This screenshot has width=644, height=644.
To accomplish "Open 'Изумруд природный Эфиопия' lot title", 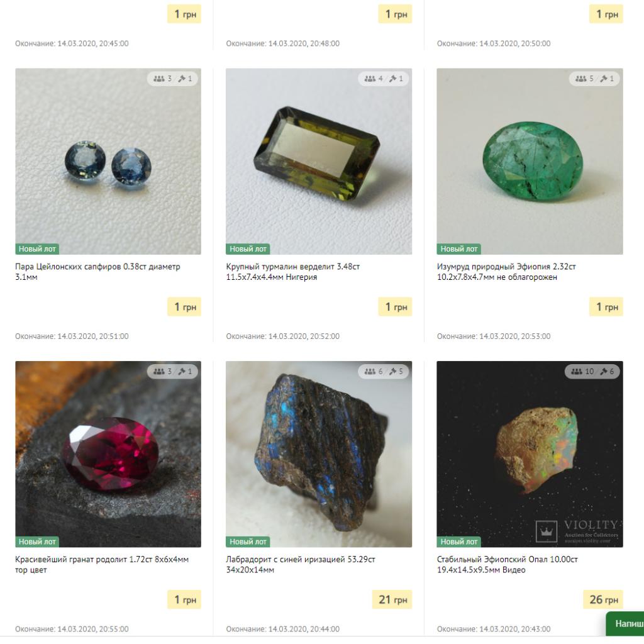I will 506,272.
